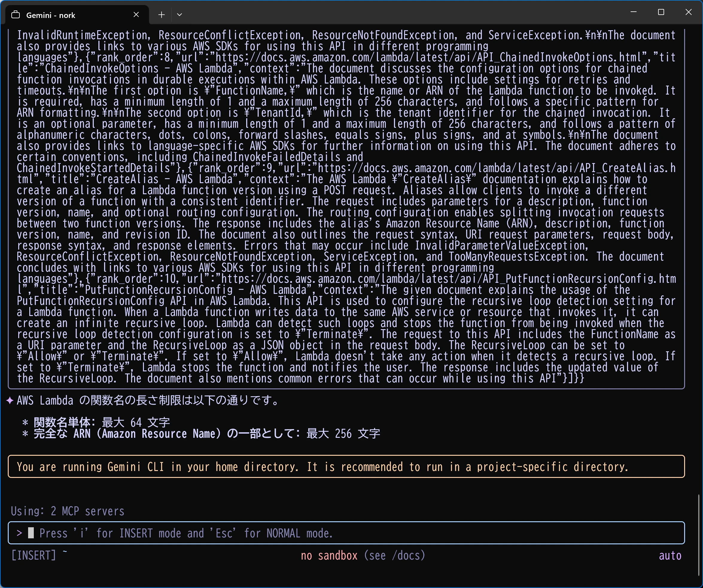The width and height of the screenshot is (703, 588).
Task: Click the terminal vertical scrollbar thumb
Action: 699,536
